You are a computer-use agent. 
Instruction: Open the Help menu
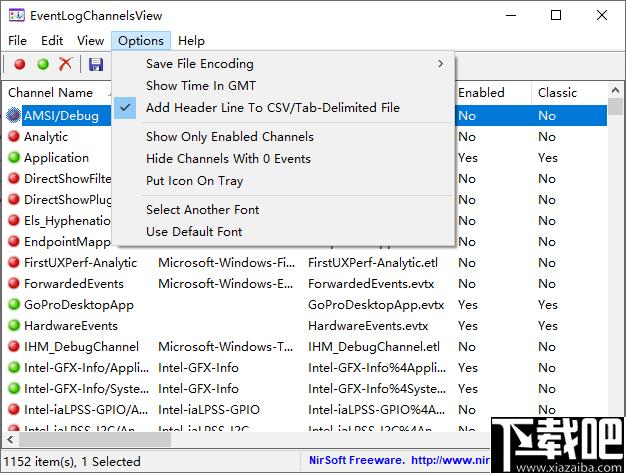tap(191, 41)
